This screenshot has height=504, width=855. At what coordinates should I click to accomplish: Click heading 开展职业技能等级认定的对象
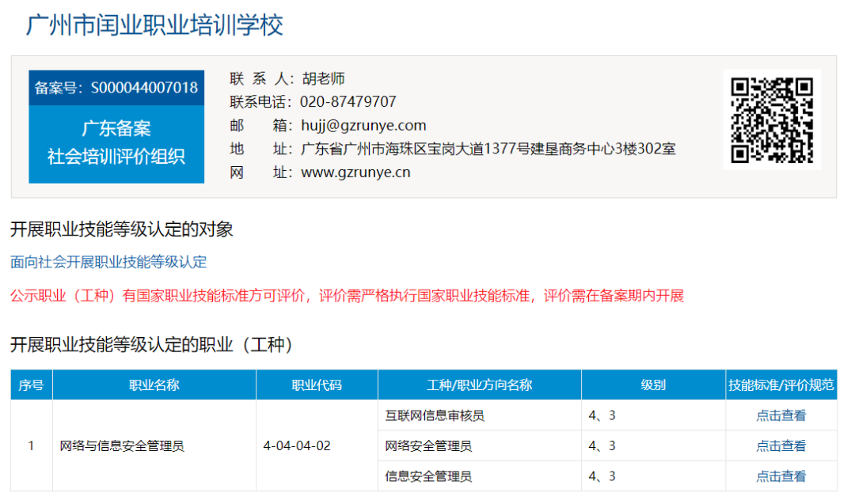click(122, 229)
